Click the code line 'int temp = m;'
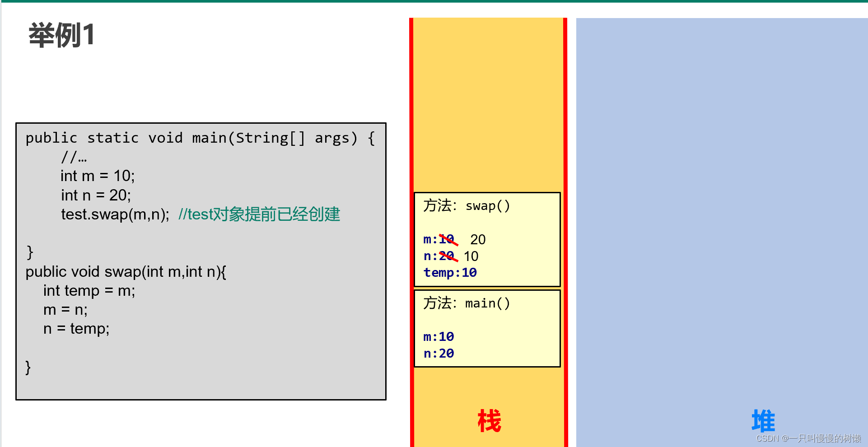The width and height of the screenshot is (868, 447). coord(89,291)
